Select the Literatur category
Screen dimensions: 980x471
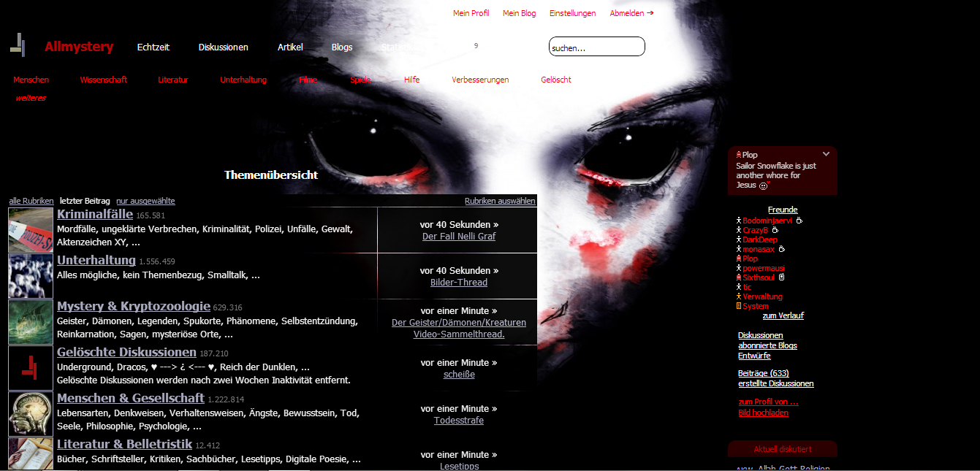[173, 80]
